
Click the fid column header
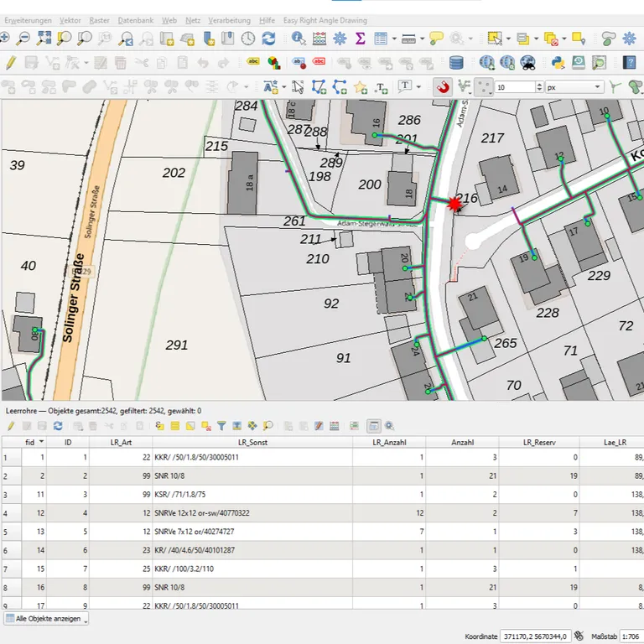tap(30, 443)
